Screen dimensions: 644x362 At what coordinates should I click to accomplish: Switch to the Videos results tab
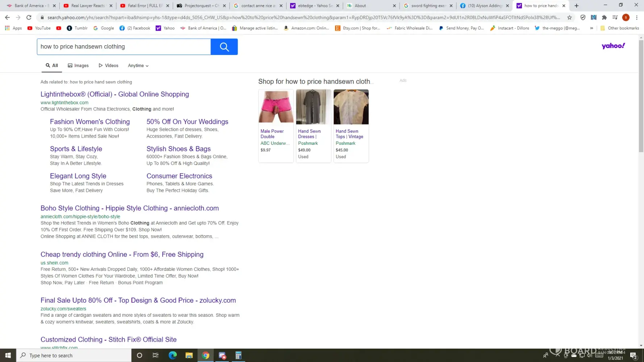pyautogui.click(x=108, y=66)
